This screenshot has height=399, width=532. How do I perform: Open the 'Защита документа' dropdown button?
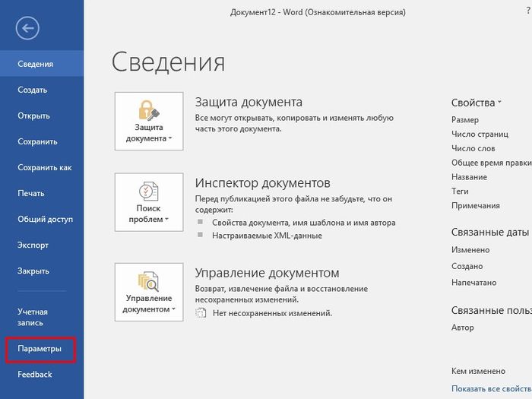pos(149,122)
